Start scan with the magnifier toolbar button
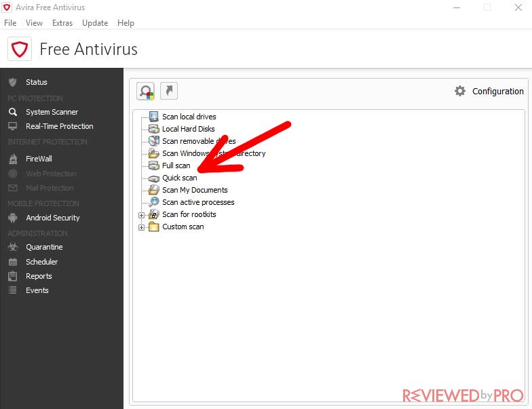This screenshot has width=532, height=409. click(145, 91)
